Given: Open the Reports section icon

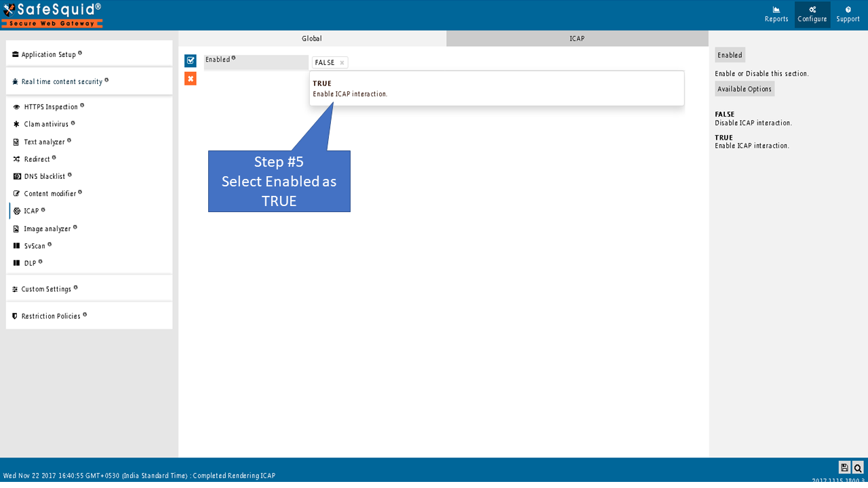Looking at the screenshot, I should [x=776, y=14].
